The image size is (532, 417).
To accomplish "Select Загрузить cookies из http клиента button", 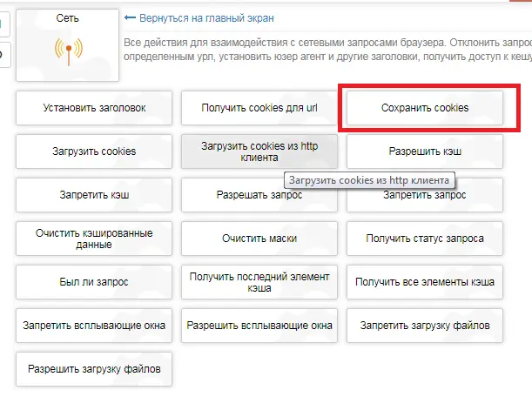I will (x=259, y=151).
